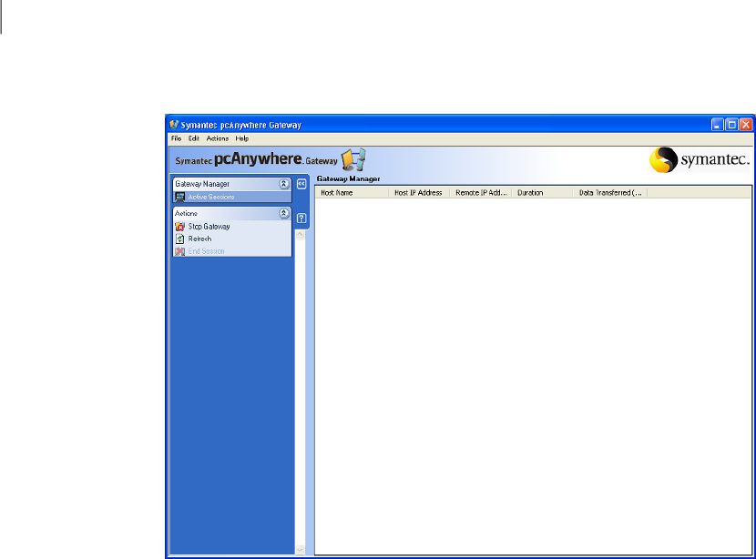Screen dimensions: 756x559
Task: Open the Edit menu
Action: pos(194,138)
